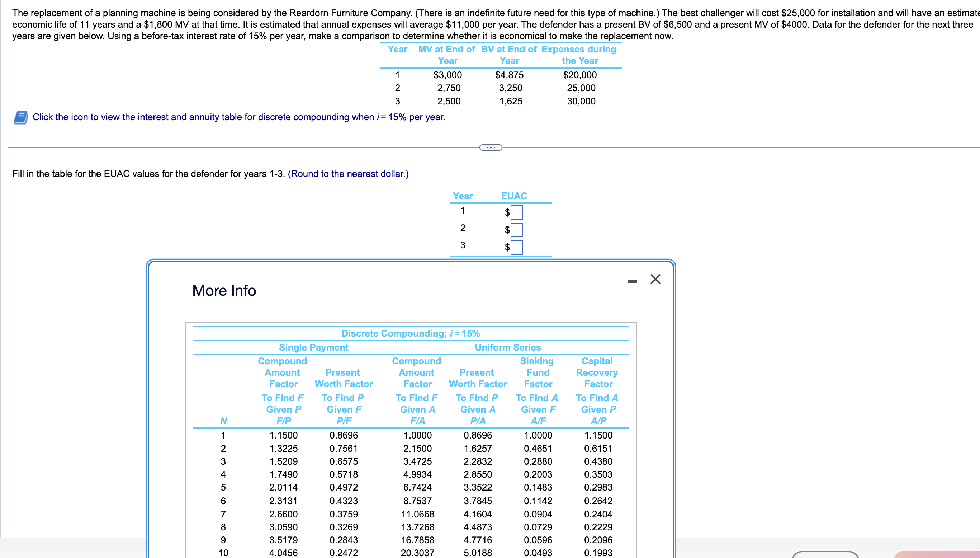Viewport: 980px width, 558px height.
Task: Click the Capital Recovery Factor column header
Action: [x=597, y=372]
